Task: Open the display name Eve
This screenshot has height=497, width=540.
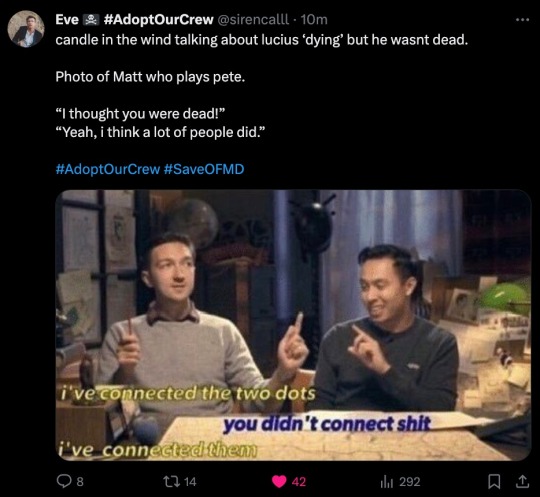Action: (x=67, y=20)
